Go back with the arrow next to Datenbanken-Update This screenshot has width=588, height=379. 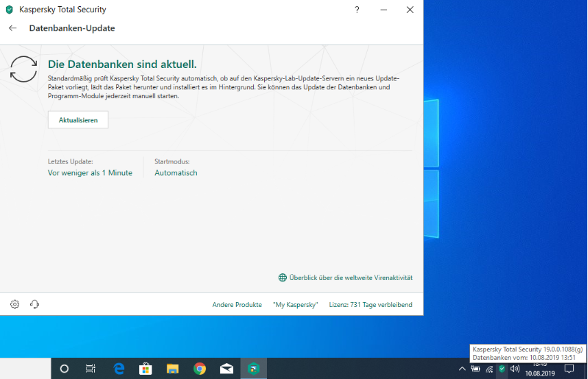point(13,28)
